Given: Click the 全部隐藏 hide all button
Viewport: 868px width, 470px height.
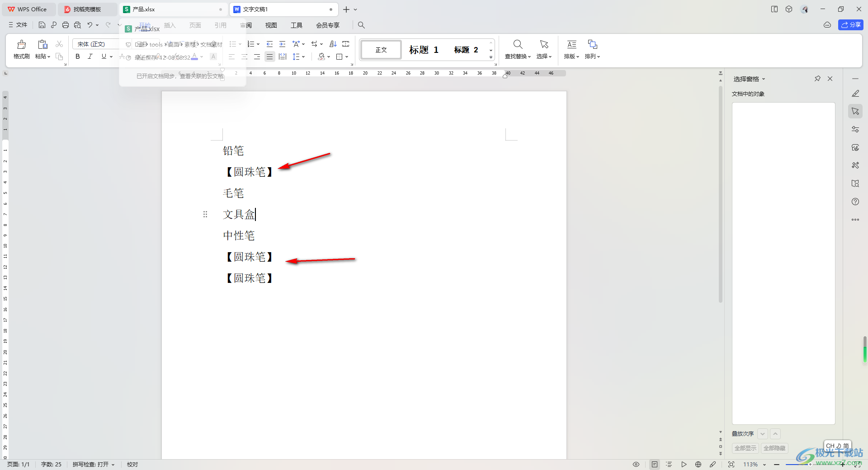Looking at the screenshot, I should click(774, 448).
